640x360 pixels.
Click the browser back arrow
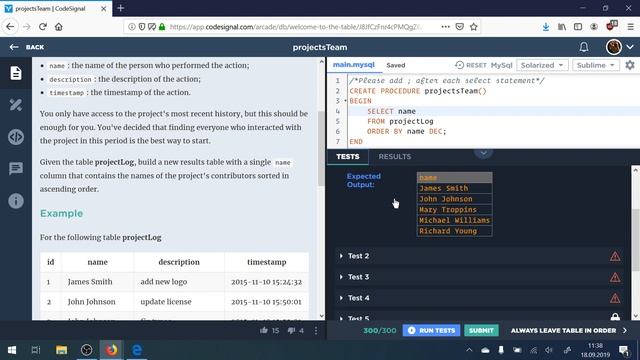[x=10, y=27]
